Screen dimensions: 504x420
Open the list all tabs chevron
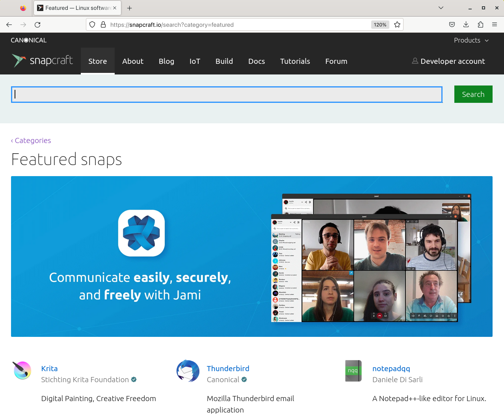coord(441,8)
